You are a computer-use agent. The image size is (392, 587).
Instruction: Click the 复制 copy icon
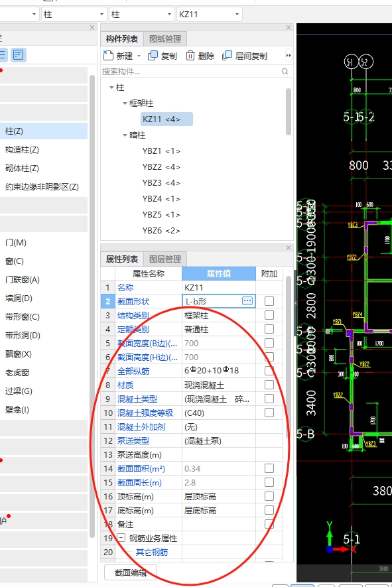click(x=153, y=56)
